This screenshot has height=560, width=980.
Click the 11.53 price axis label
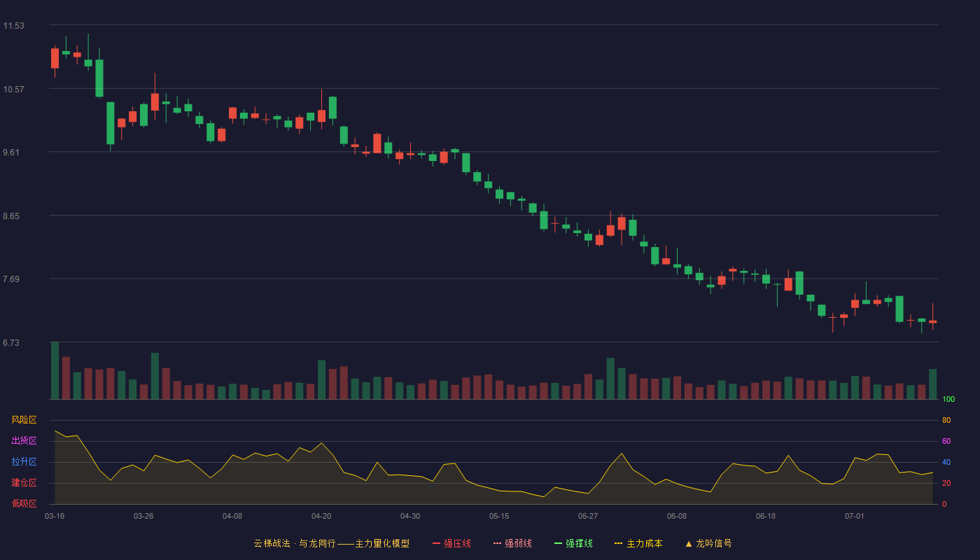tap(13, 26)
